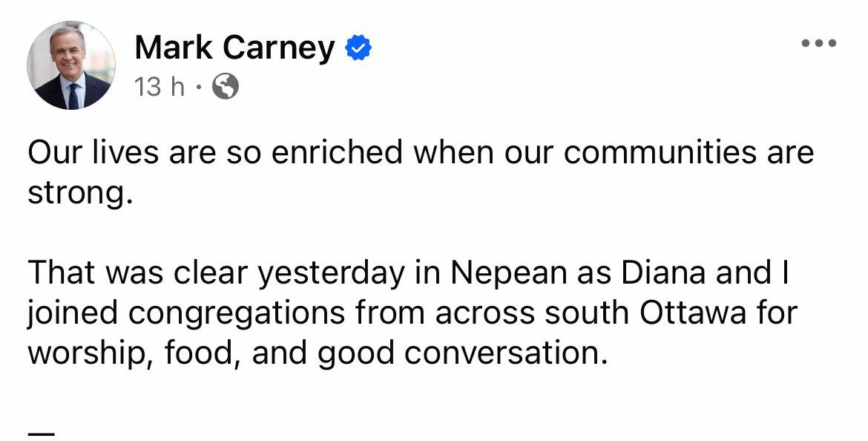
Task: Open the Mark Carney profile name link
Action: coord(234,48)
